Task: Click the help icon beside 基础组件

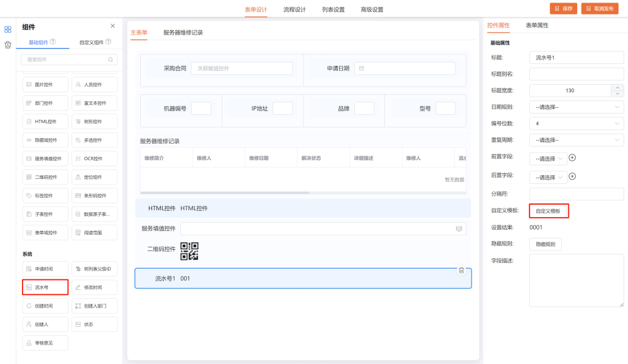Action: point(53,42)
